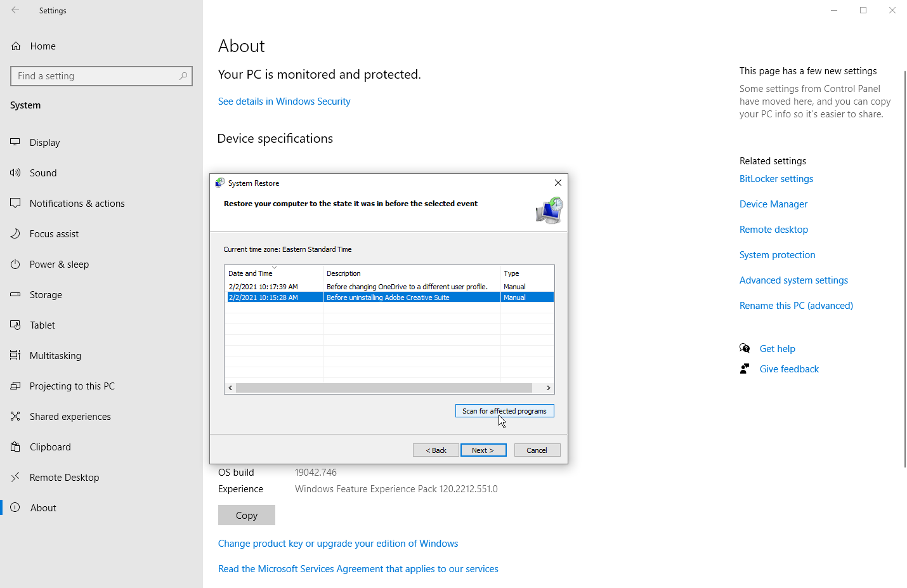
Task: Sort by Date and Time column header
Action: coord(274,273)
